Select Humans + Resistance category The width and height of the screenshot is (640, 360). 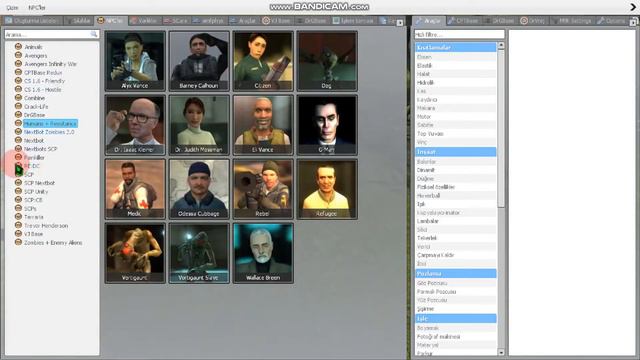[x=50, y=123]
